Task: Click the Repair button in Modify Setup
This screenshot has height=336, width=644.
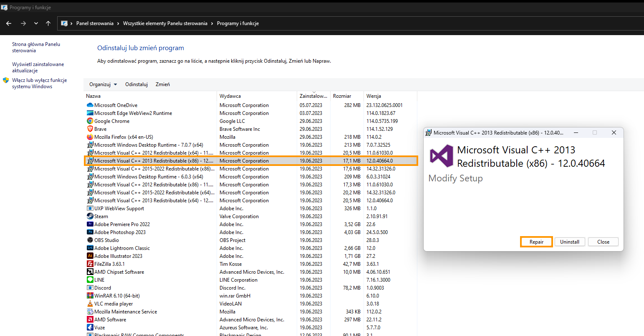Action: click(x=536, y=242)
